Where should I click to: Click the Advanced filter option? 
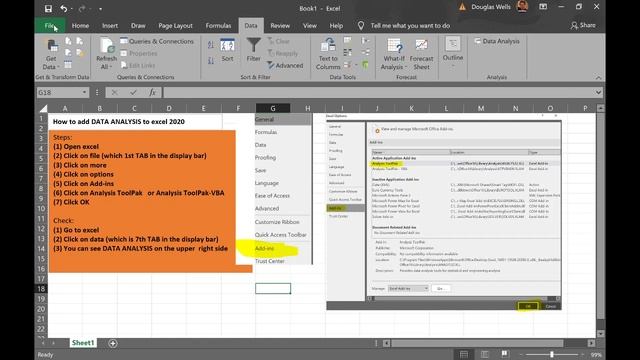(285, 65)
